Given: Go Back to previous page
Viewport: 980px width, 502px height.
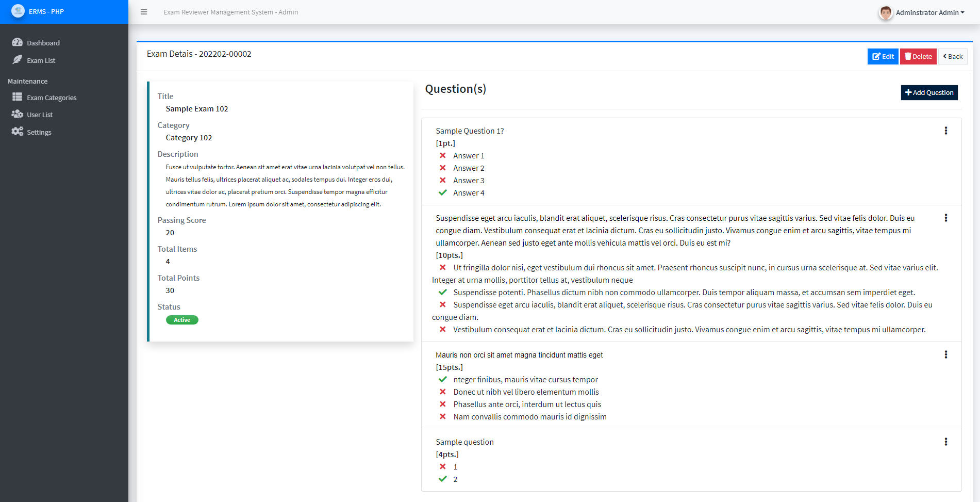Looking at the screenshot, I should (x=953, y=57).
